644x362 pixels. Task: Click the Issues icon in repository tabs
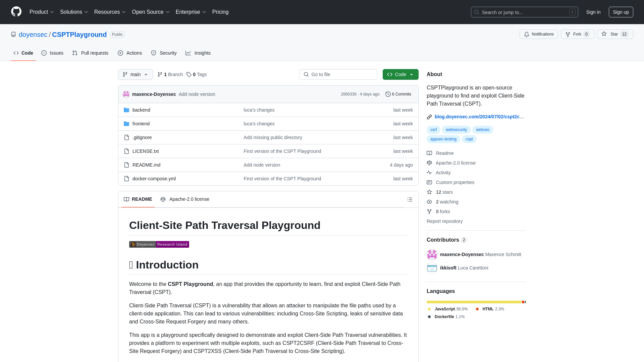point(44,53)
